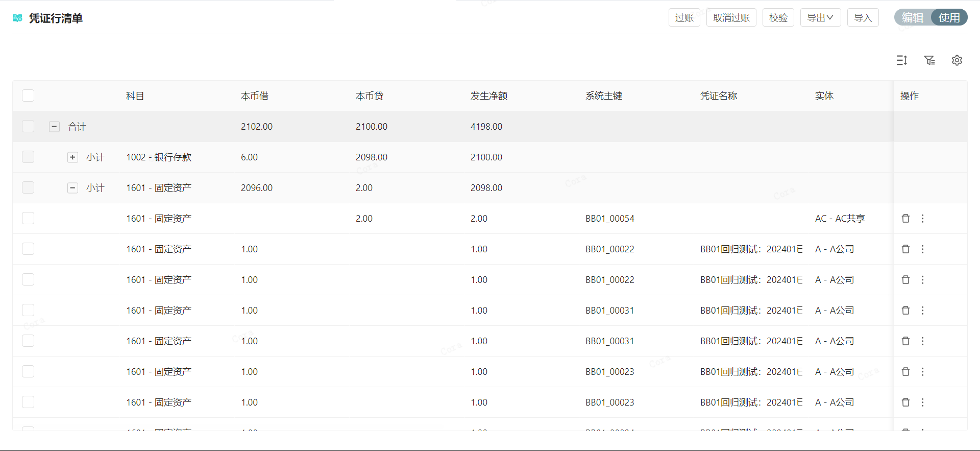Click trash icon on last BB01_00023 row

click(x=906, y=402)
